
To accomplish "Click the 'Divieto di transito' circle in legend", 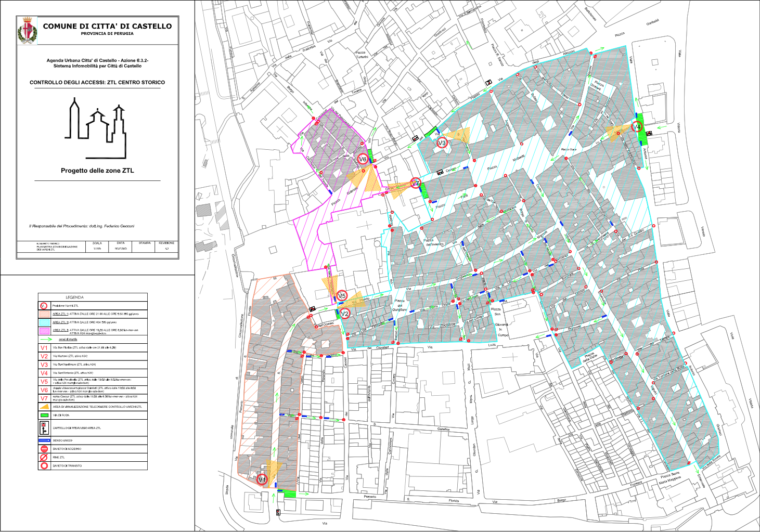I will click(x=44, y=465).
